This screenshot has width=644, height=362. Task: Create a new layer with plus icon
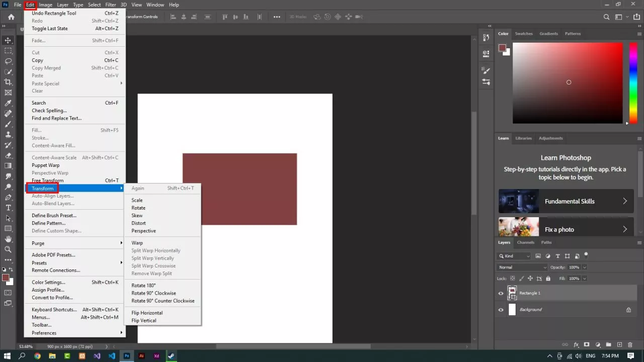coord(619,344)
